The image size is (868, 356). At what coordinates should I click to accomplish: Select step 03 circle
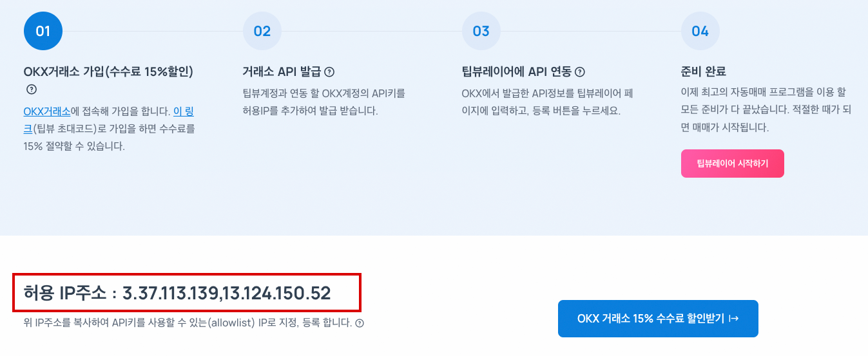click(481, 31)
